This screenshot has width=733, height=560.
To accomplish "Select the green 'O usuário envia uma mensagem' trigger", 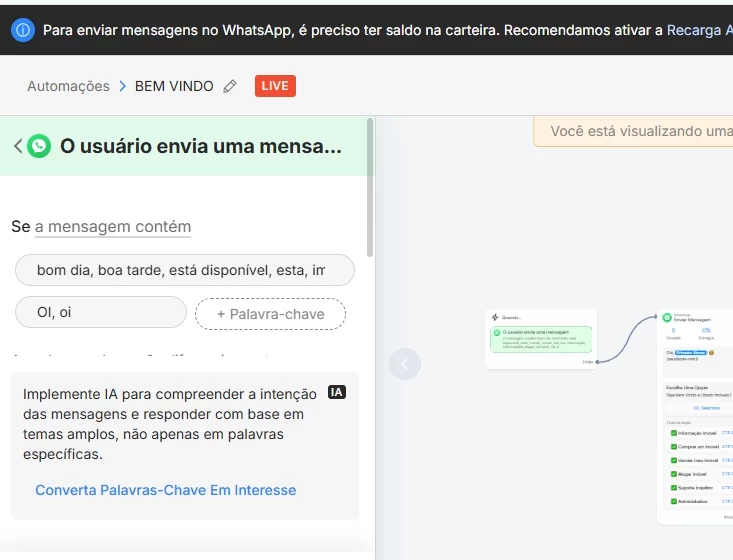I will pos(541,339).
